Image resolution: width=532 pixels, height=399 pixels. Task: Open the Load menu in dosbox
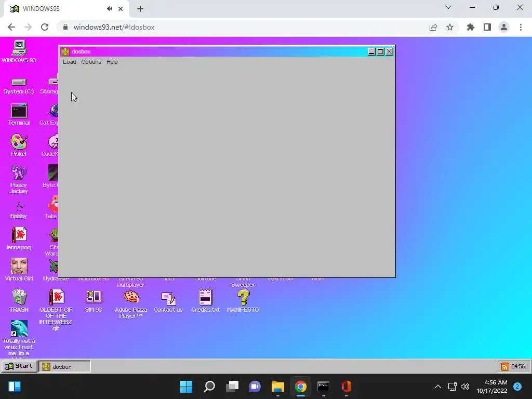[69, 62]
